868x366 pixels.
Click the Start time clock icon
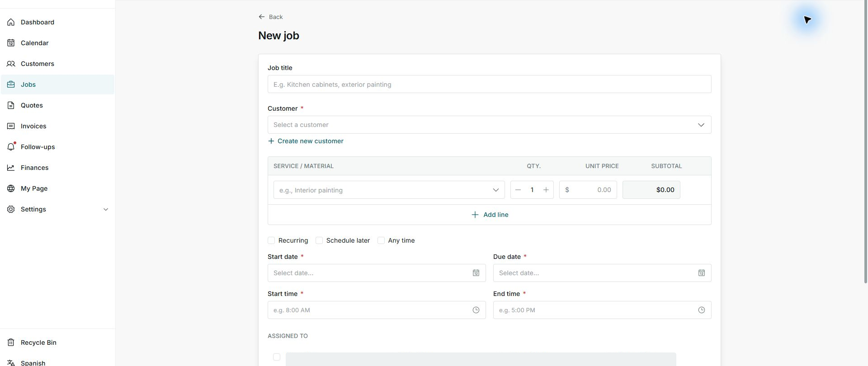[x=476, y=310]
